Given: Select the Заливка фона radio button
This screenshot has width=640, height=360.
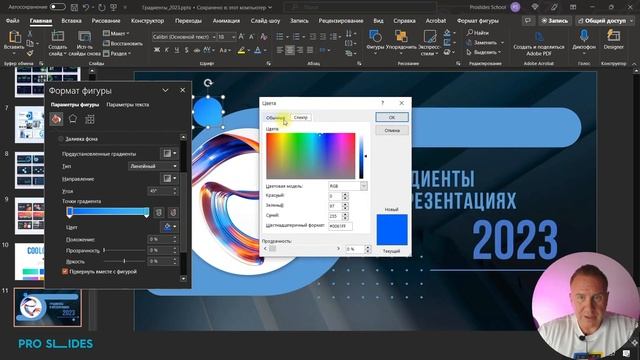Looking at the screenshot, I should pyautogui.click(x=61, y=139).
